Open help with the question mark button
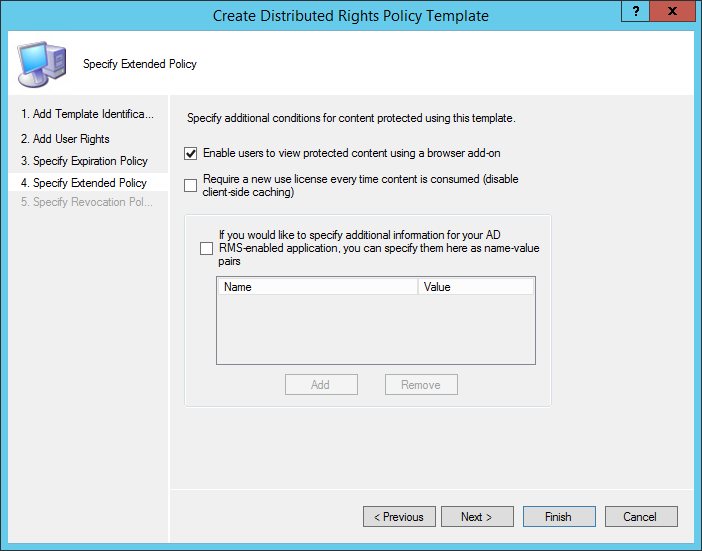This screenshot has width=702, height=551. (635, 11)
